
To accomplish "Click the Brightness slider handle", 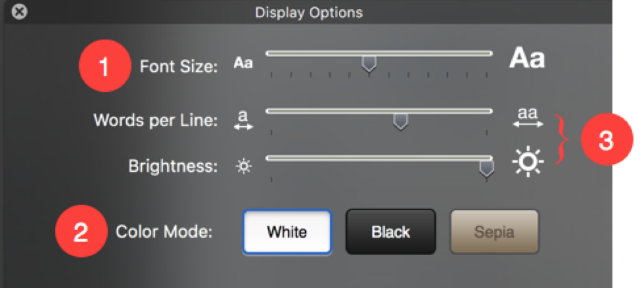I will [486, 169].
